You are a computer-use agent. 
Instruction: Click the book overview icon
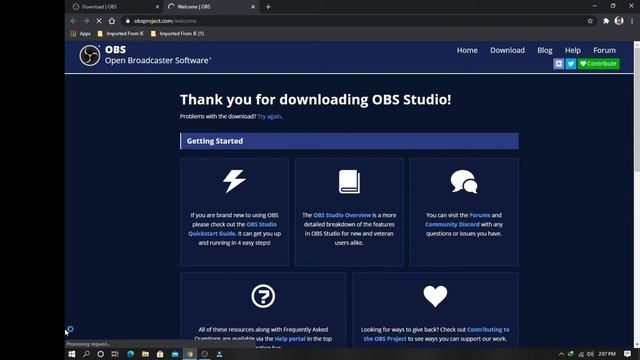(x=349, y=182)
